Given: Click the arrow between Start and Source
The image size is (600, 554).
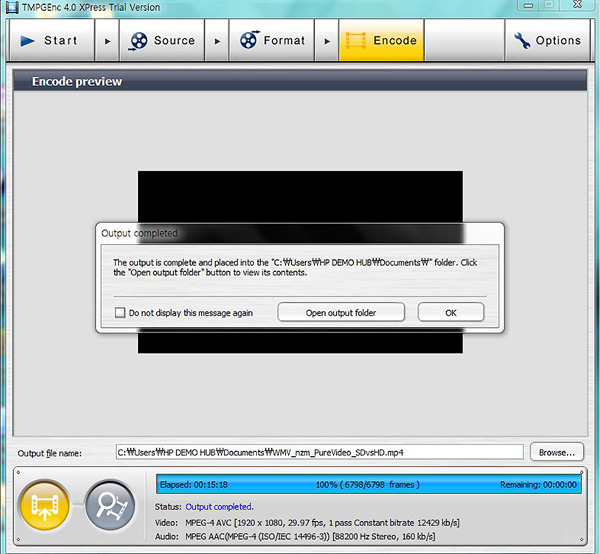Looking at the screenshot, I should coord(107,41).
